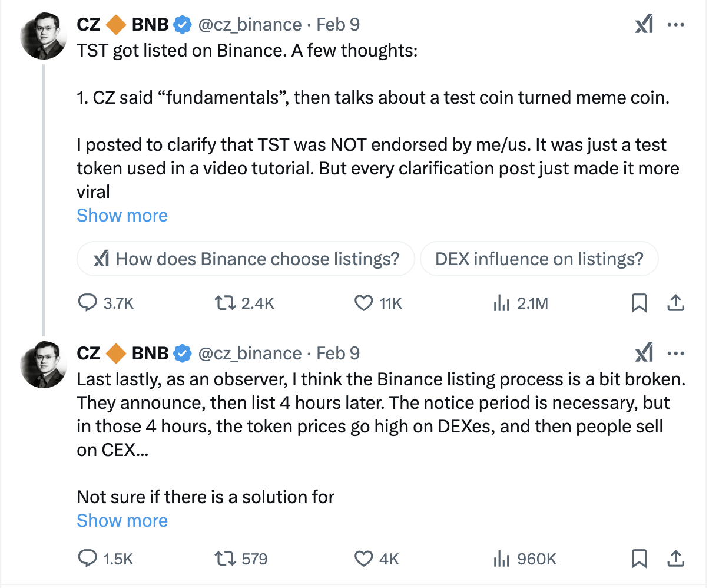This screenshot has height=588, width=709.
Task: Ask Grok 'DEX influence on listings?'
Action: pyautogui.click(x=539, y=259)
